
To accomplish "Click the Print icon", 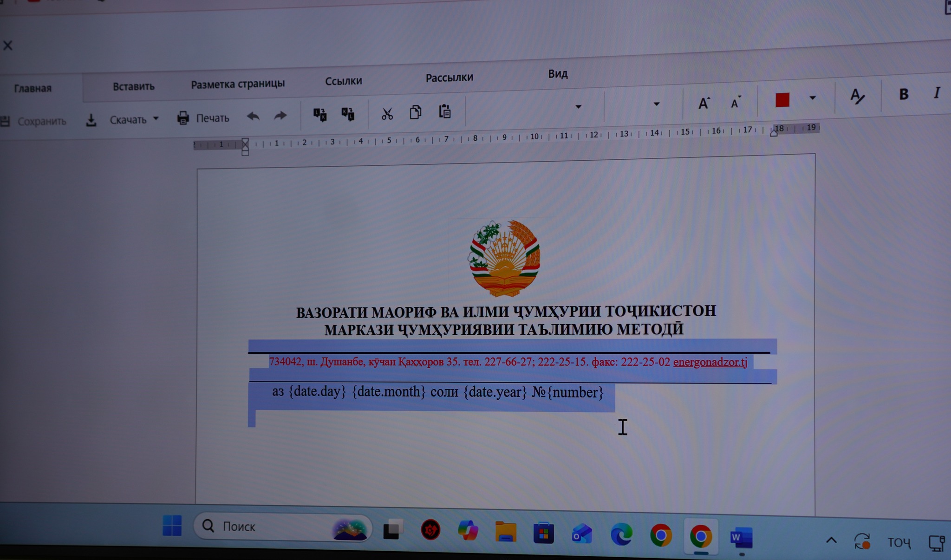I will [183, 118].
